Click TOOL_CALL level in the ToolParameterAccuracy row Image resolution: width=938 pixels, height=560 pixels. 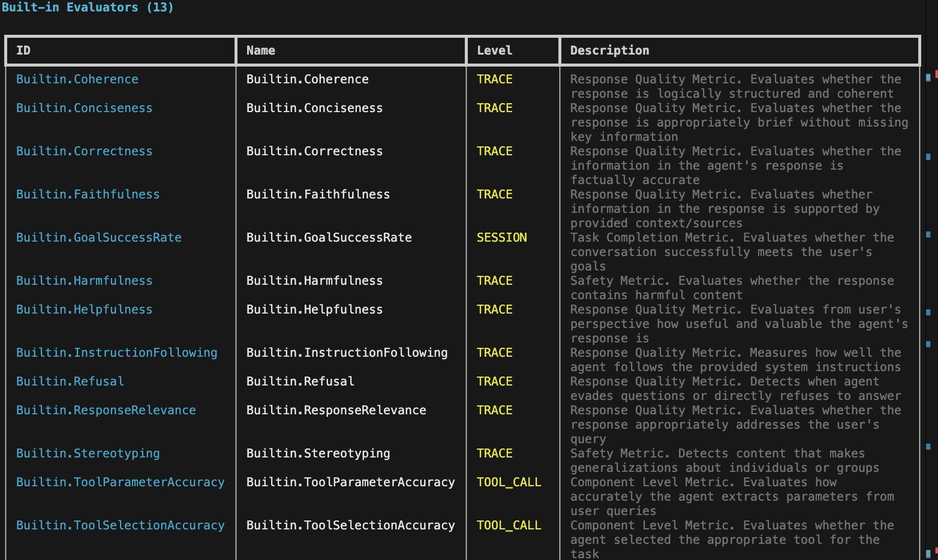coord(509,482)
